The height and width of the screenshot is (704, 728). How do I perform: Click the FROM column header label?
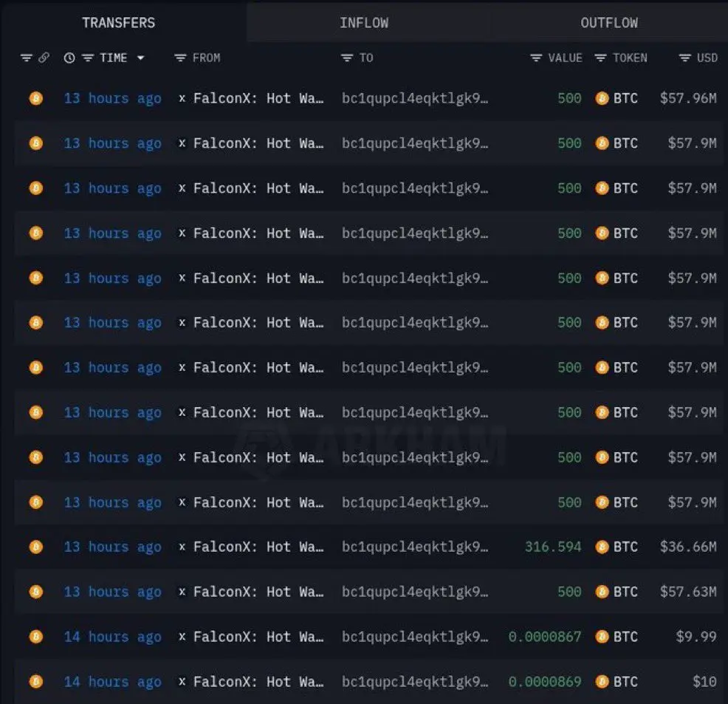pos(206,58)
